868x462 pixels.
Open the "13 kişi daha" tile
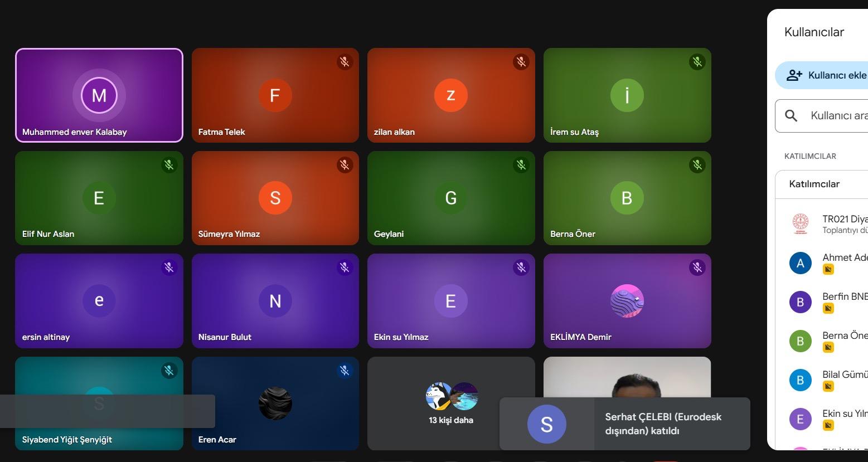click(x=450, y=403)
